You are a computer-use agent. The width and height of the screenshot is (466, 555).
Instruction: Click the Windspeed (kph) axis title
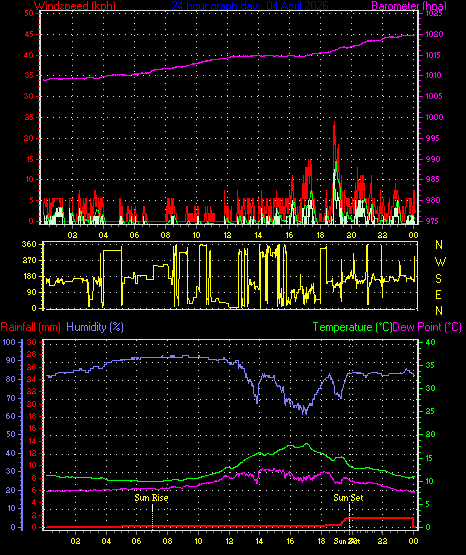(x=74, y=6)
